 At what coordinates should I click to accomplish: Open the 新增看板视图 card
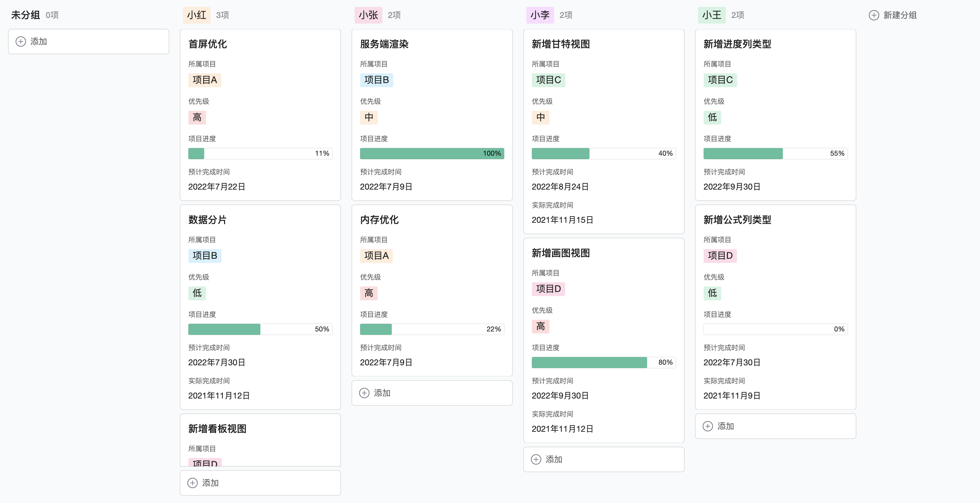[x=217, y=429]
